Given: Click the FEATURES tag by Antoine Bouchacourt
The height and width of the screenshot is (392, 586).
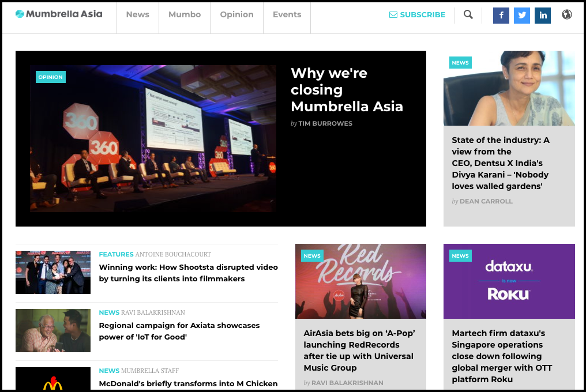Looking at the screenshot, I should pos(115,254).
